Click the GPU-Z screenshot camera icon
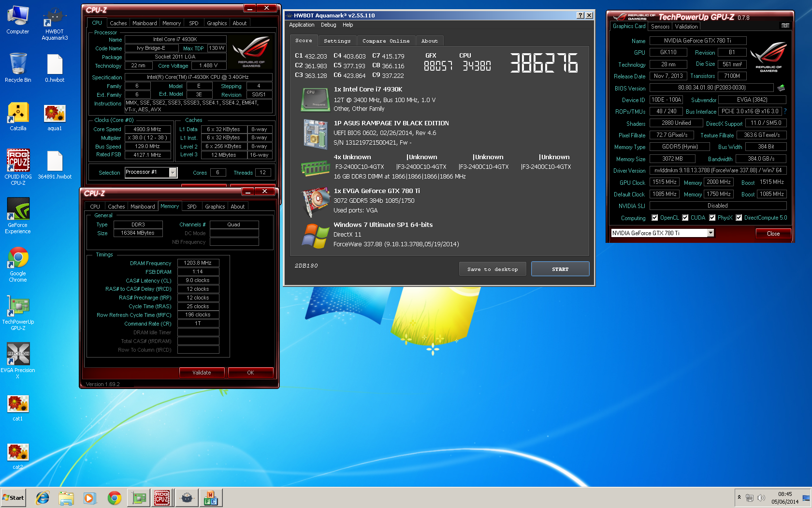Screen dimensions: 812x508 click(x=785, y=26)
